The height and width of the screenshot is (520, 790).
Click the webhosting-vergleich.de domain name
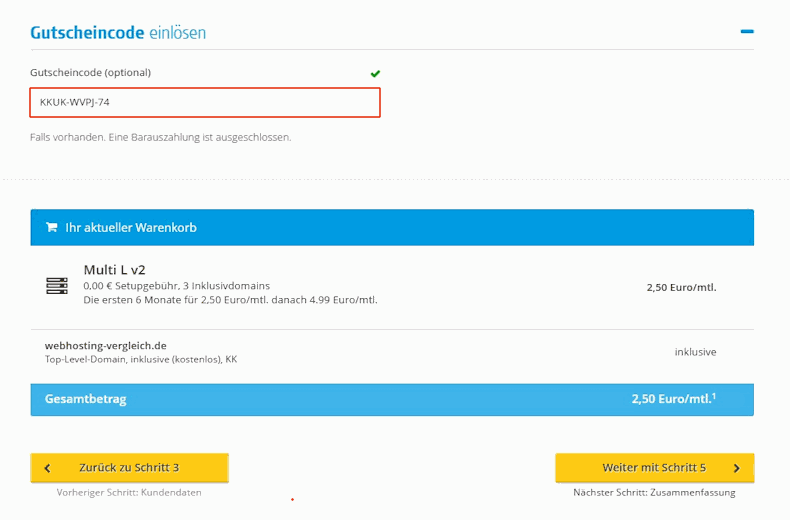point(105,346)
